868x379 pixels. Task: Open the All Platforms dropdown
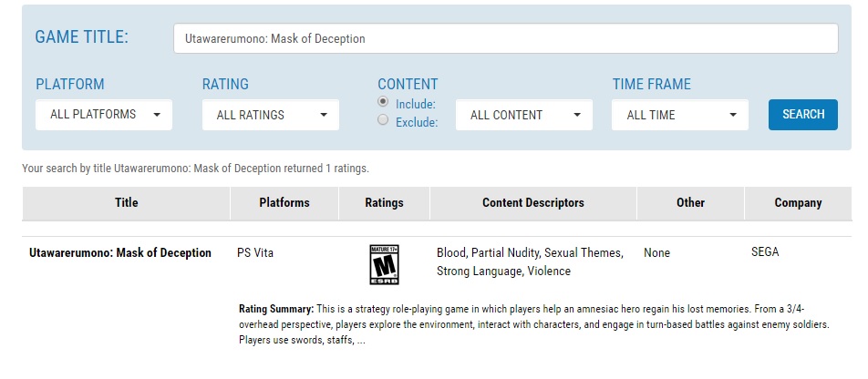[104, 115]
